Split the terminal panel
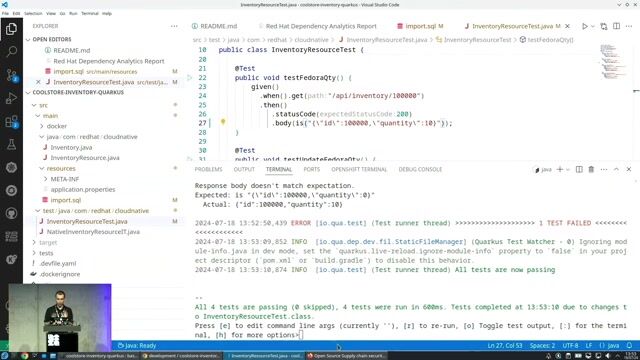The image size is (640, 360). click(579, 169)
